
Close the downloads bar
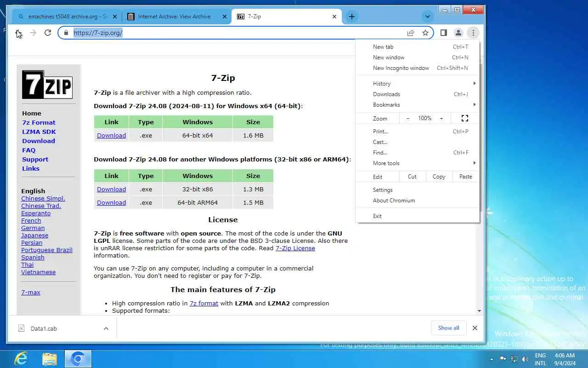tap(475, 328)
